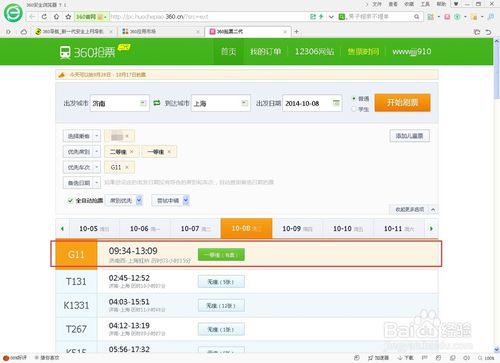Click the orange 开始刷票 button
Image resolution: width=500 pixels, height=363 pixels.
tap(402, 102)
